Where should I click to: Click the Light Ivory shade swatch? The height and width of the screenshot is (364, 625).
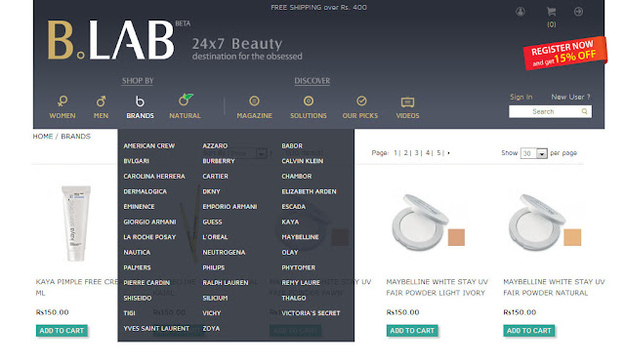pyautogui.click(x=456, y=237)
